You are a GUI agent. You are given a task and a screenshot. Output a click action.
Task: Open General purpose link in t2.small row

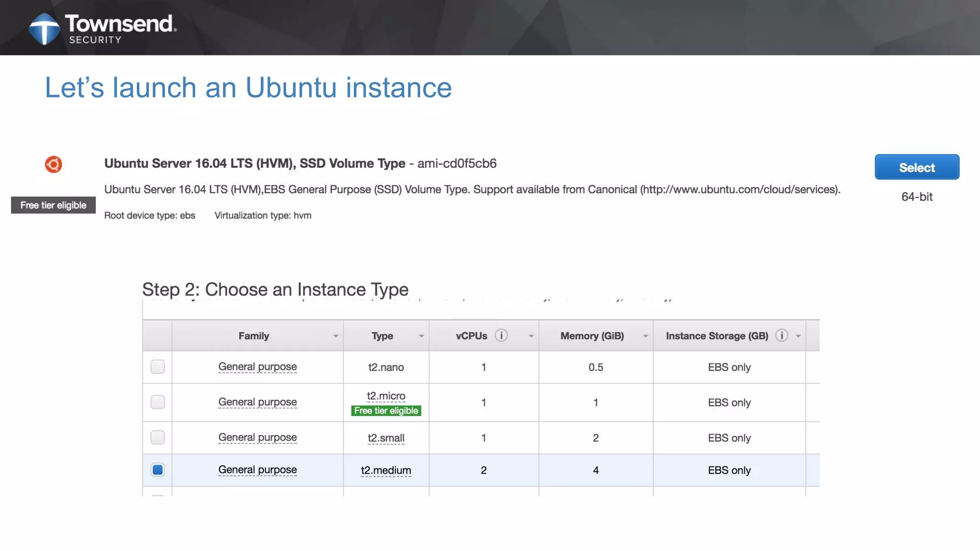point(257,438)
